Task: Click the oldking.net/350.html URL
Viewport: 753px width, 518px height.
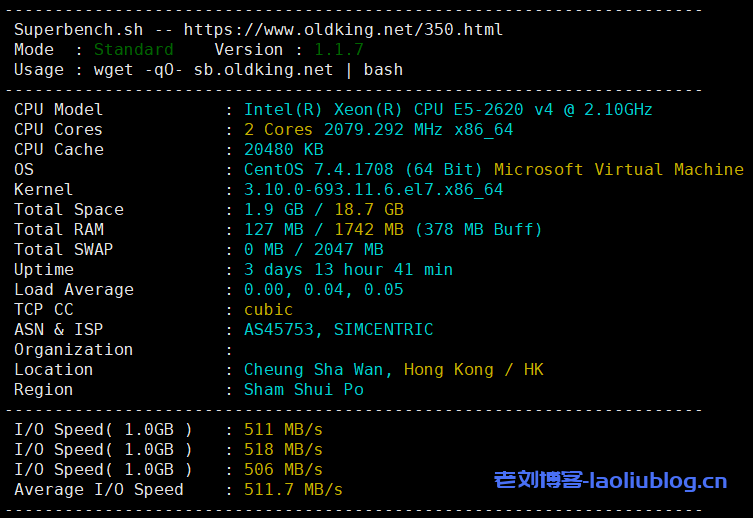Action: tap(343, 30)
